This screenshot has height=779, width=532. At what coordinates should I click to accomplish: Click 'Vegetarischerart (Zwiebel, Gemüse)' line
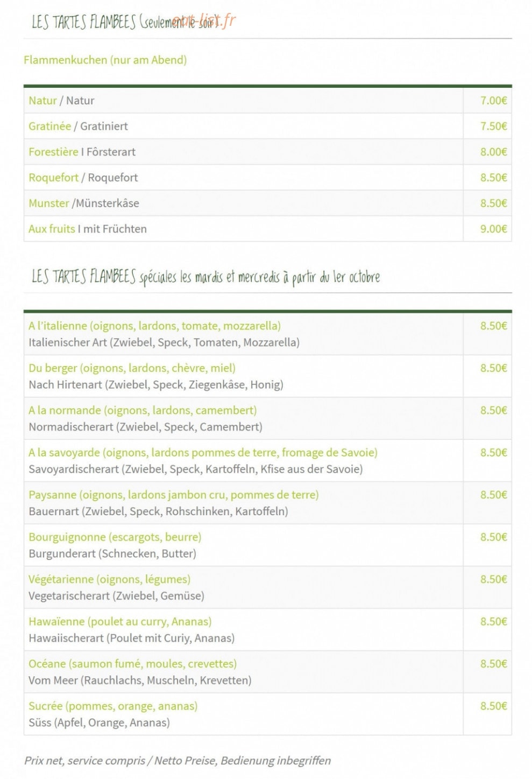(116, 596)
